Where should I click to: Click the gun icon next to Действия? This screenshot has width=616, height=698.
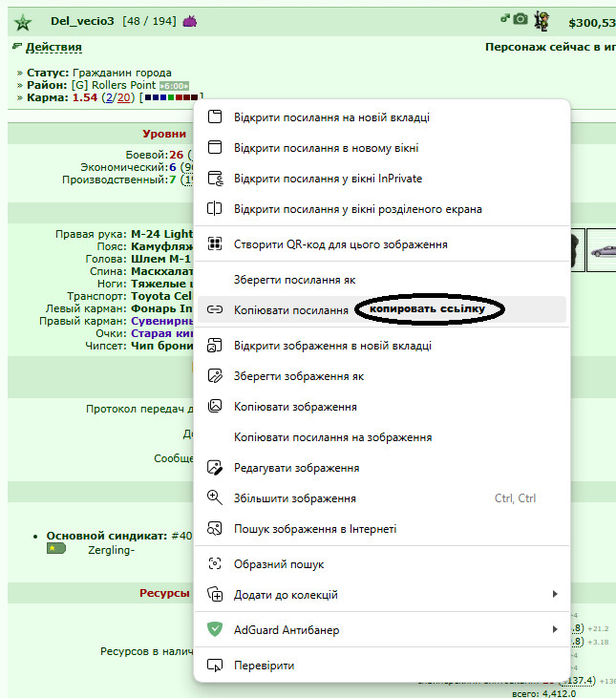17,46
